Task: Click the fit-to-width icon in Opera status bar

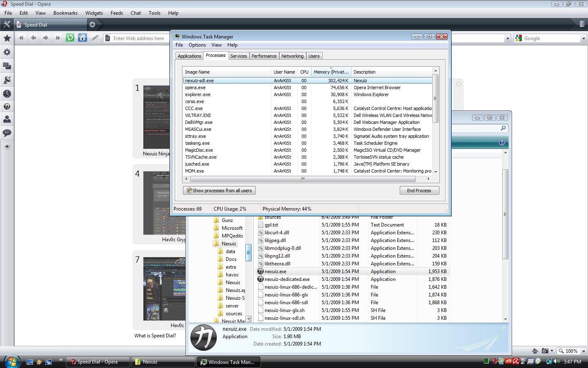Action: (x=535, y=351)
